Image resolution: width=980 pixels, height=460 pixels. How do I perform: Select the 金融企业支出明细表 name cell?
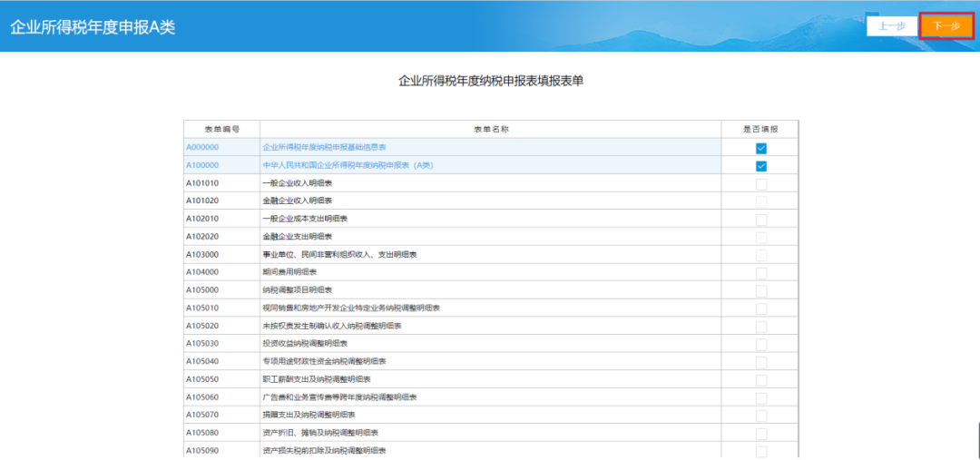492,236
